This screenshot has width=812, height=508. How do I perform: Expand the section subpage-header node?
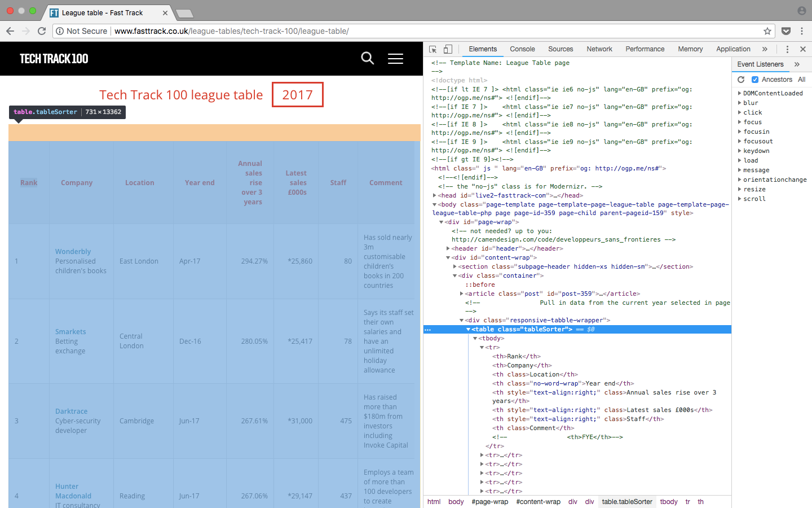454,267
